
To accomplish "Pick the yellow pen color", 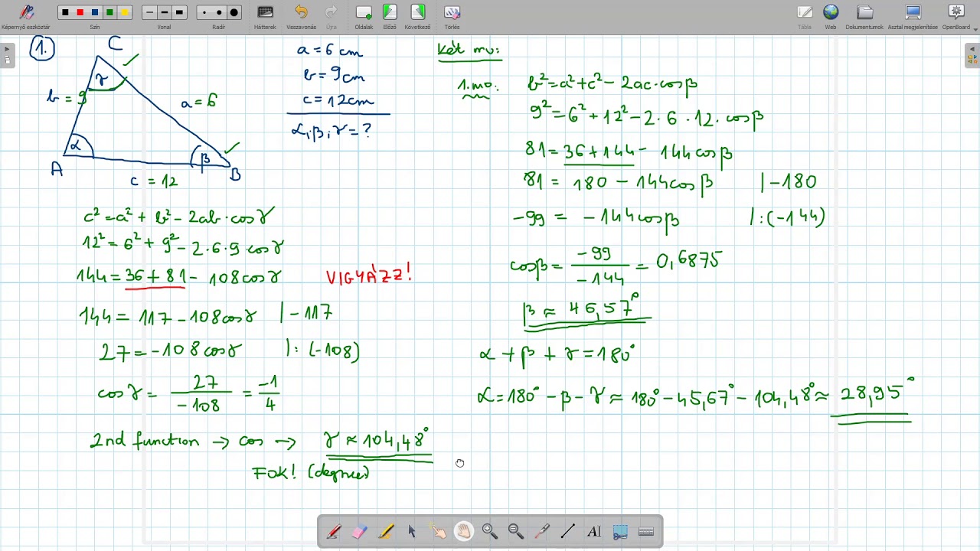I will tap(125, 12).
